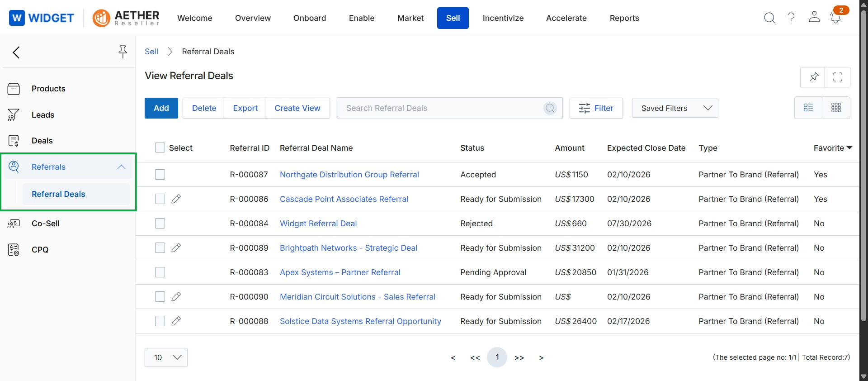Screen dimensions: 868x381
Task: Open the Saved Filters dropdown
Action: pos(675,108)
